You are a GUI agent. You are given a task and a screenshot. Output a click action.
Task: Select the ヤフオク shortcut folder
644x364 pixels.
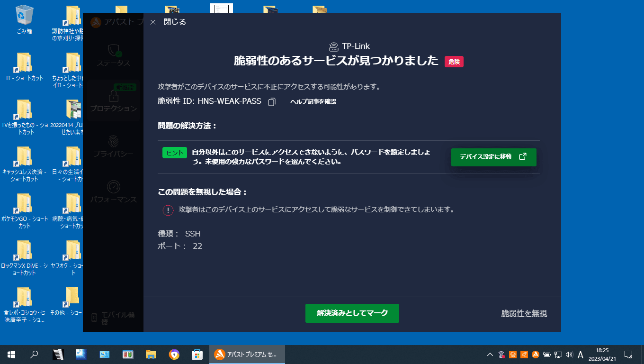pos(68,258)
